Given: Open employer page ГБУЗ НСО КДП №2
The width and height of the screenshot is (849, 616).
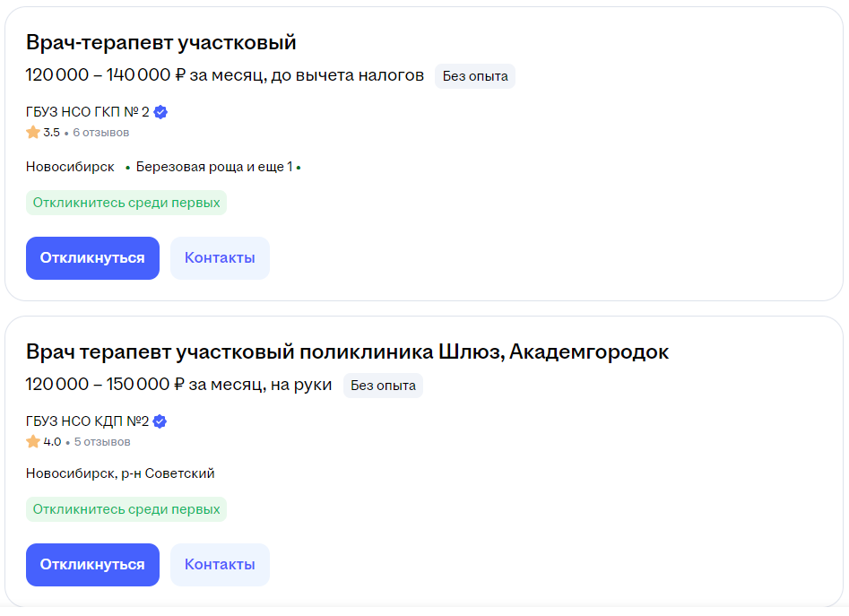Looking at the screenshot, I should 87,421.
